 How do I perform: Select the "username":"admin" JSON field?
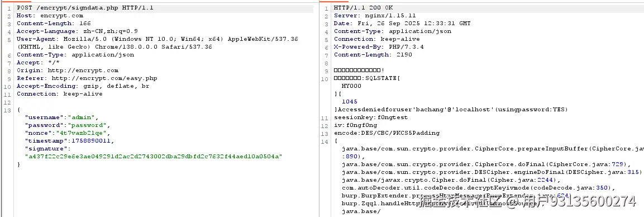pos(61,117)
